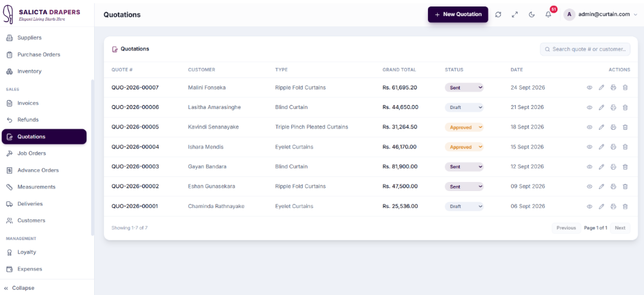Viewport: 644px width, 295px height.
Task: Edit quotation QUO-2026-00002
Action: tap(601, 187)
